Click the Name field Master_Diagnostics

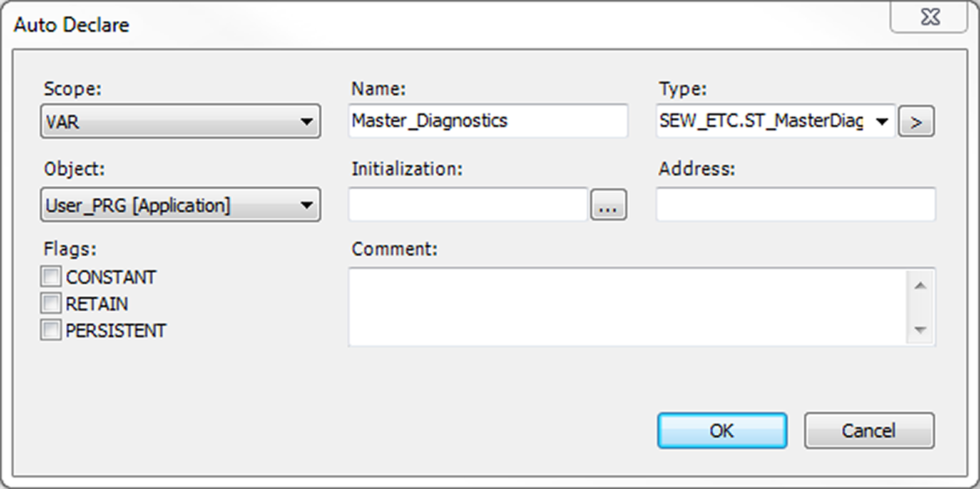[488, 122]
